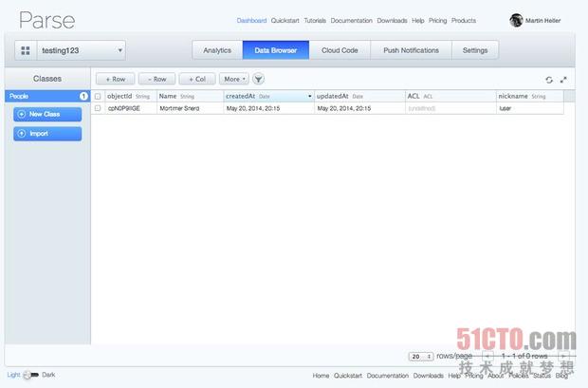This screenshot has width=588, height=388.
Task: Select the Data Browser tab
Action: point(276,50)
